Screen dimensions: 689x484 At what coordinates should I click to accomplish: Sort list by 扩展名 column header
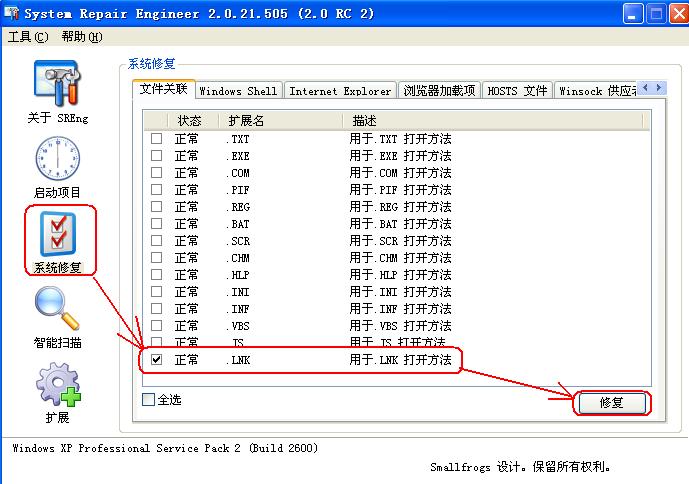pos(280,120)
